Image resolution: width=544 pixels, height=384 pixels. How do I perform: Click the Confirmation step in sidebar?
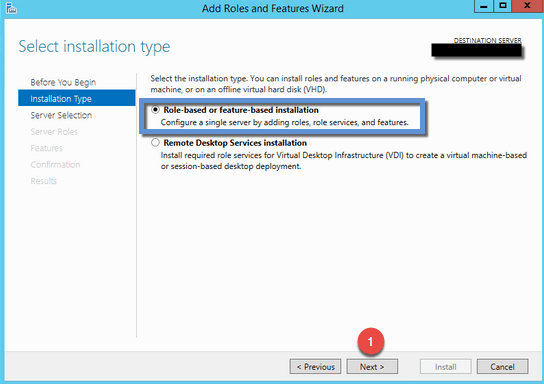(x=55, y=164)
